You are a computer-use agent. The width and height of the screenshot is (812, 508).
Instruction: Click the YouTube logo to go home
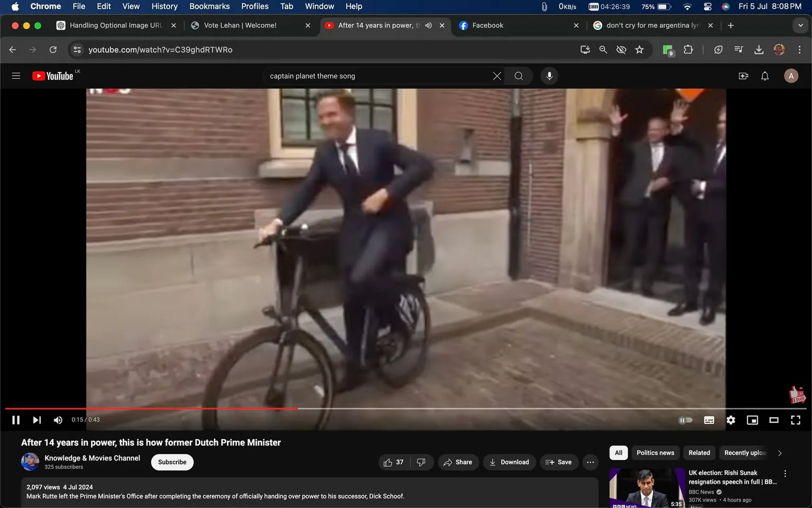pos(53,76)
